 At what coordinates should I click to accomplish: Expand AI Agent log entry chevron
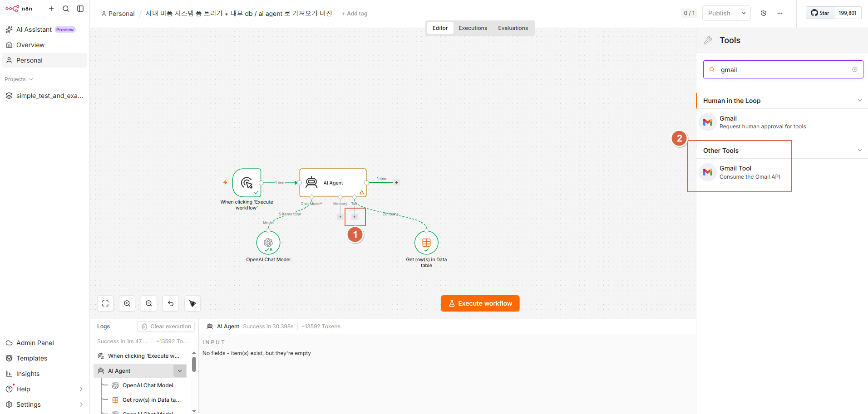(180, 371)
